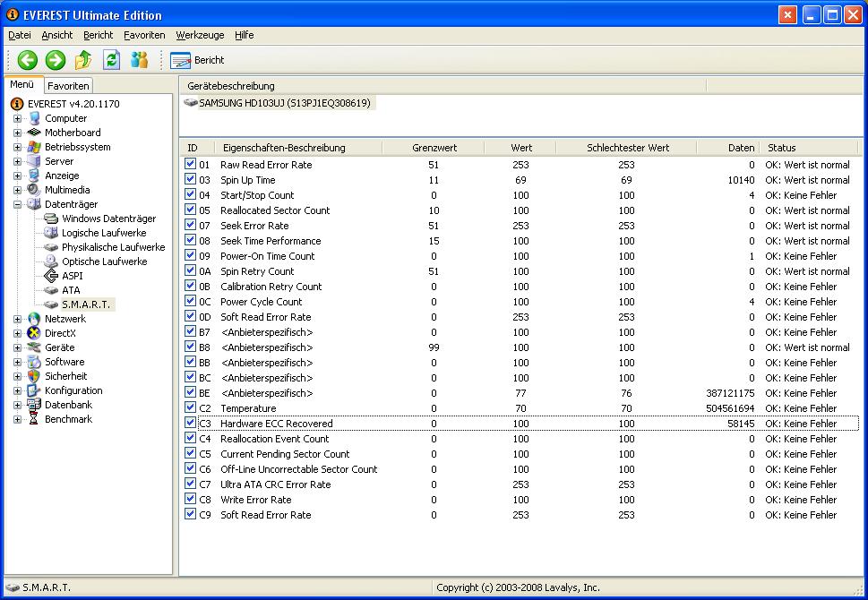
Task: Open the users icon in the toolbar
Action: (140, 60)
